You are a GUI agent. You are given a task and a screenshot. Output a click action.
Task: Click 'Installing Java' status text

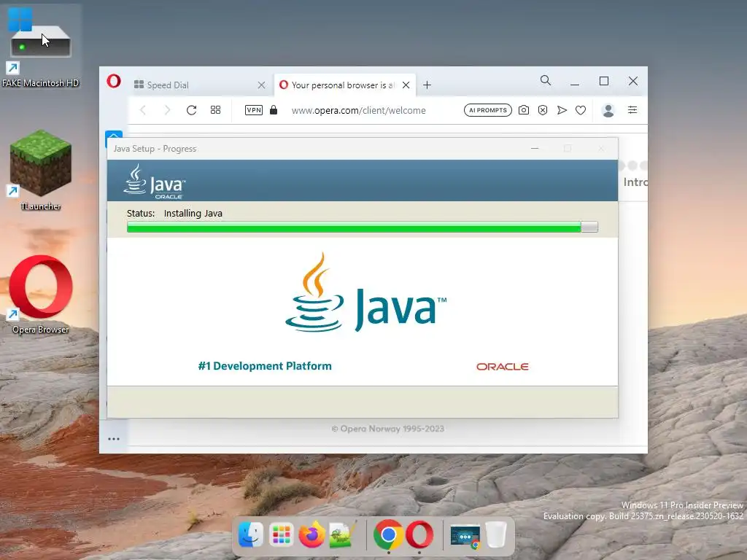(193, 214)
